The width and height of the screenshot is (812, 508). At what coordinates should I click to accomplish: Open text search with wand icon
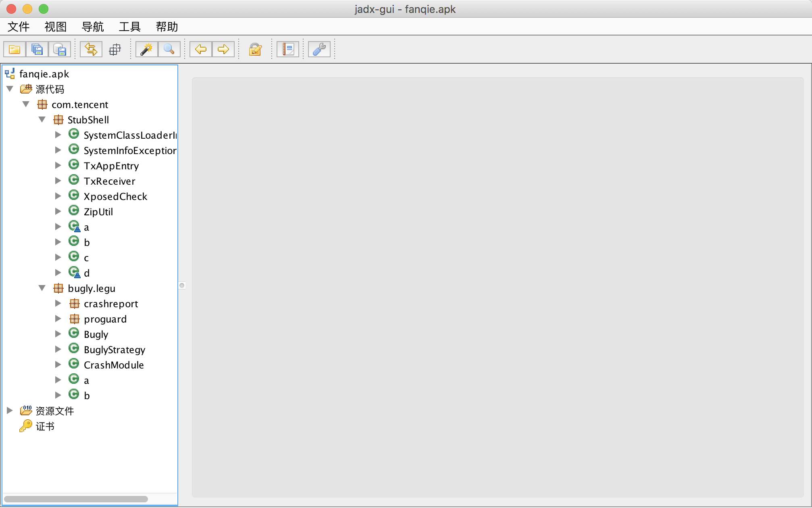pos(146,50)
